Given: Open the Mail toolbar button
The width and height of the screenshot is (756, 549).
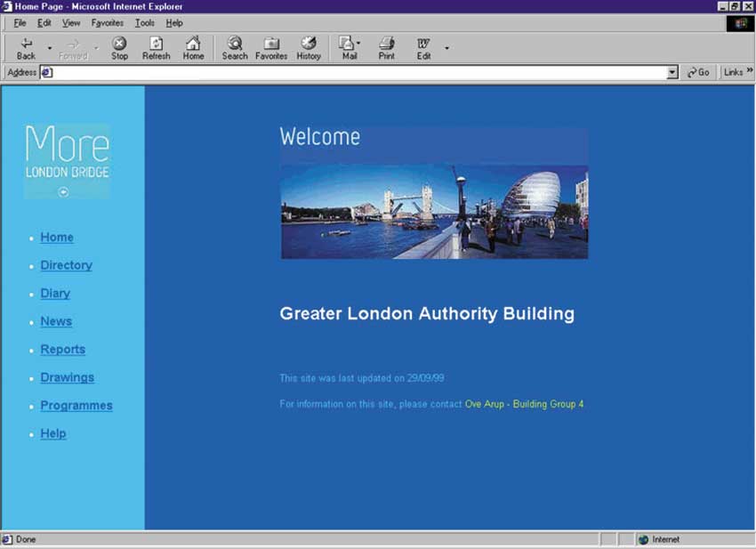Looking at the screenshot, I should [x=349, y=48].
